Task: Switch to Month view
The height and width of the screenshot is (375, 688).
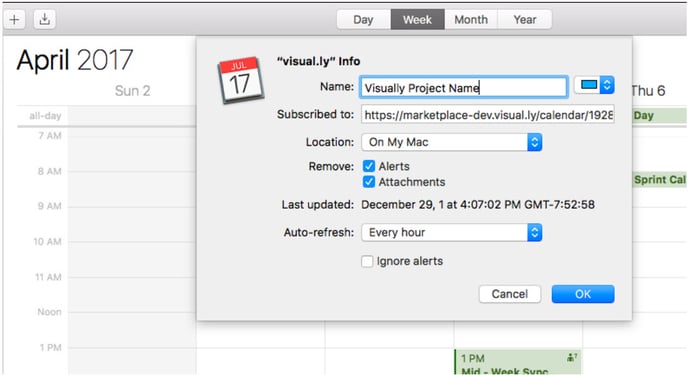Action: tap(471, 20)
